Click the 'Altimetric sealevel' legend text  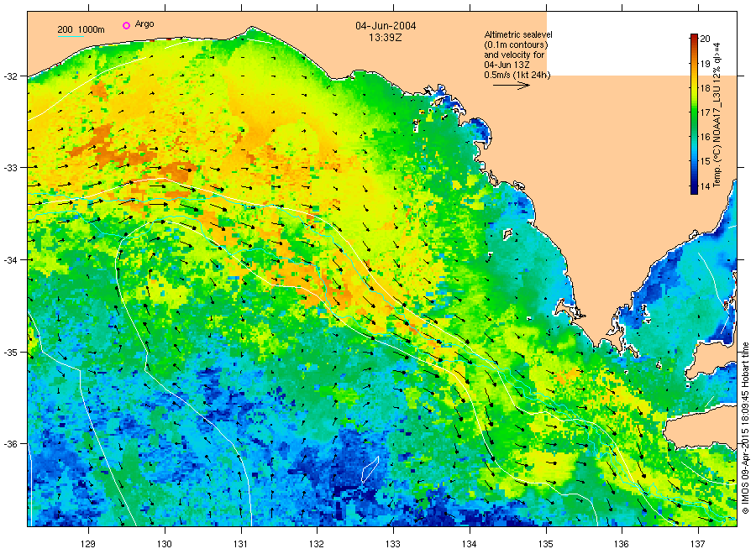(518, 34)
